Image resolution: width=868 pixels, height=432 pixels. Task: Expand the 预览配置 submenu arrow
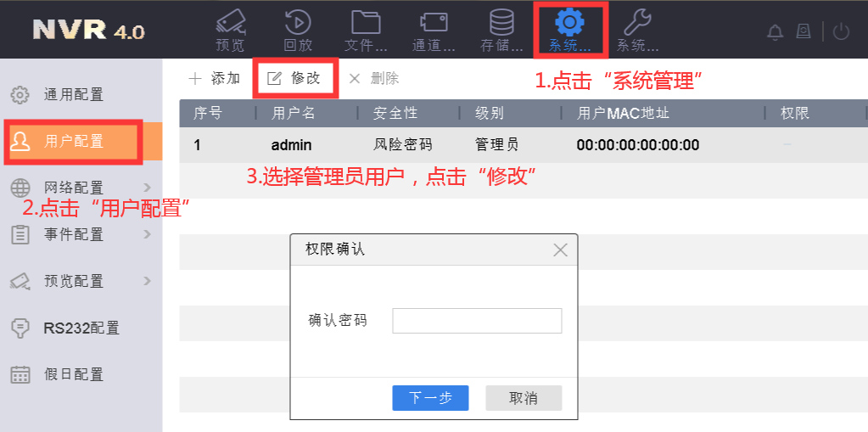point(148,280)
